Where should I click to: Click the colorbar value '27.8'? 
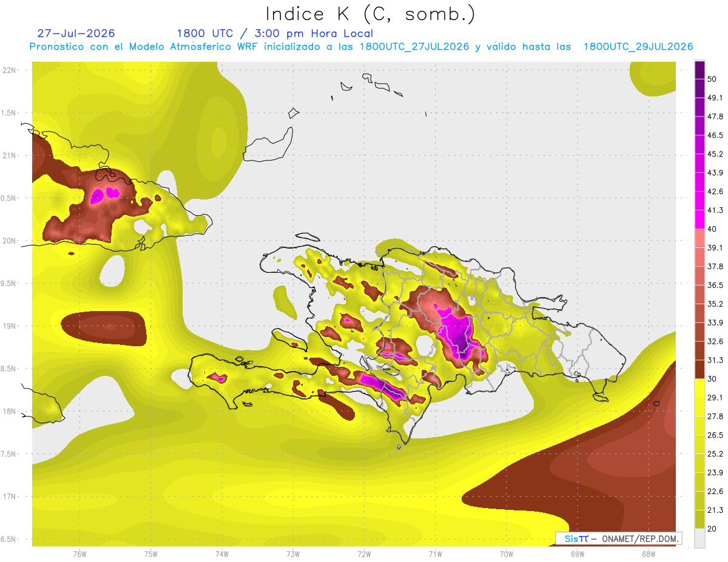[715, 416]
